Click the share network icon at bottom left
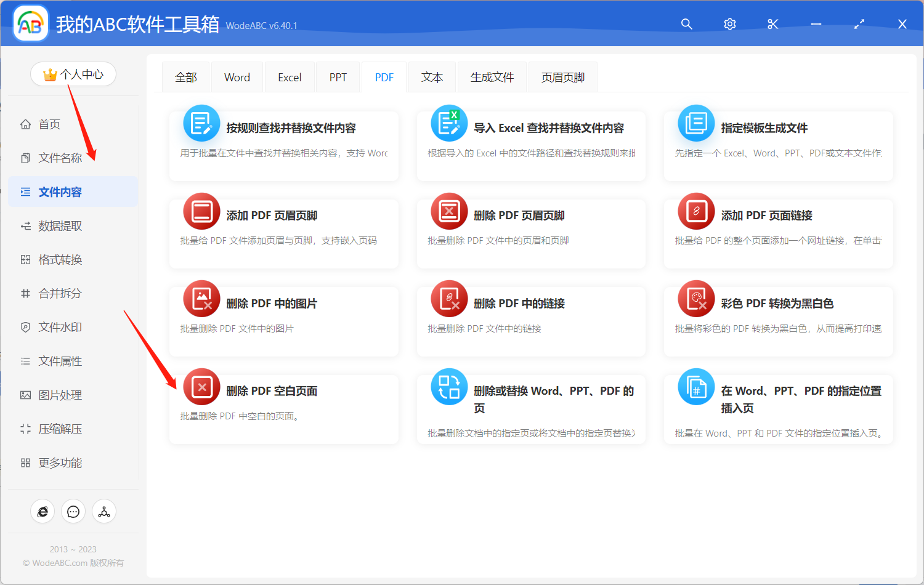Image resolution: width=924 pixels, height=585 pixels. point(103,511)
